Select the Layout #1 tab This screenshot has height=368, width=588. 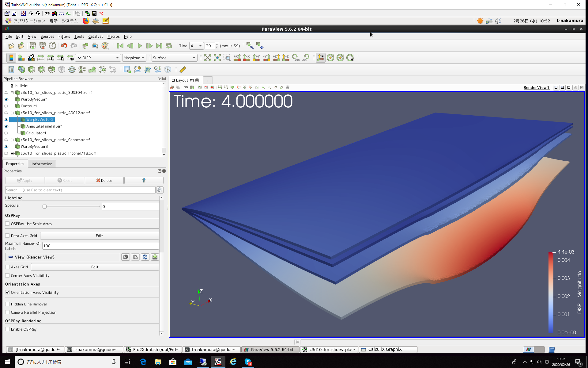pyautogui.click(x=185, y=80)
